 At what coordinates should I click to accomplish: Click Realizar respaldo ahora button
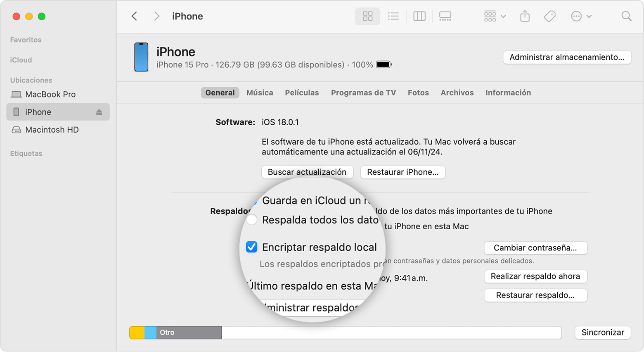tap(535, 276)
